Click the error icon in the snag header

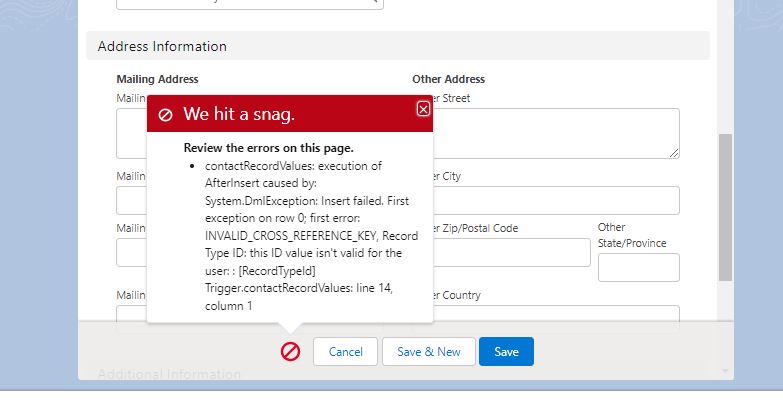click(165, 115)
